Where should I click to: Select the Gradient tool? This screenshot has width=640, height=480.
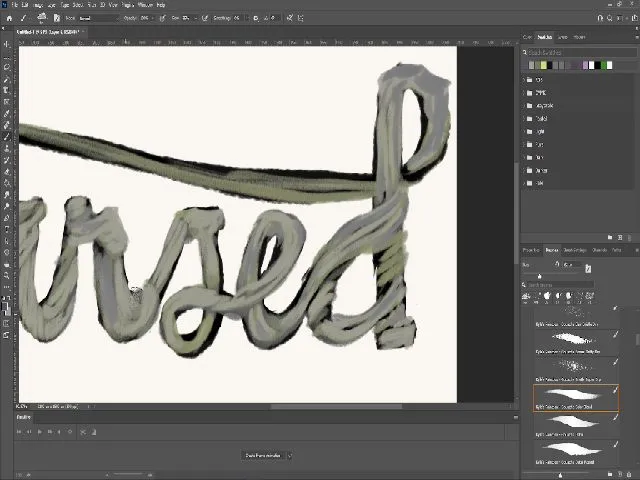click(x=7, y=183)
